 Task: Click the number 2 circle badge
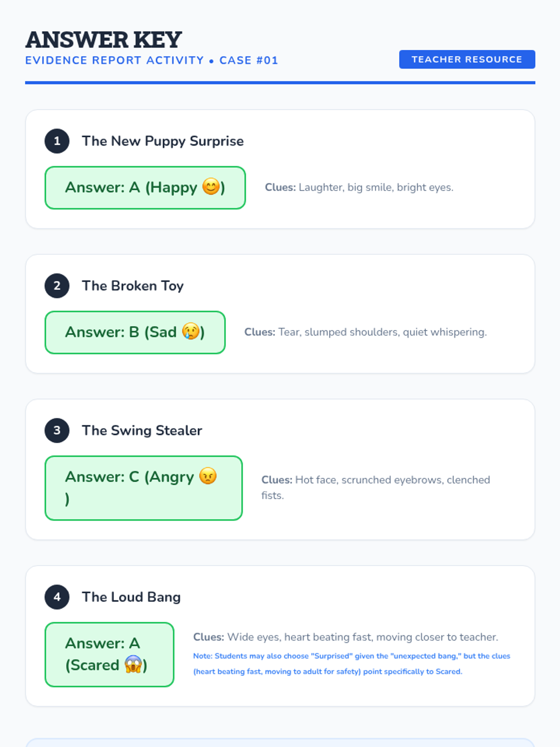pos(57,286)
